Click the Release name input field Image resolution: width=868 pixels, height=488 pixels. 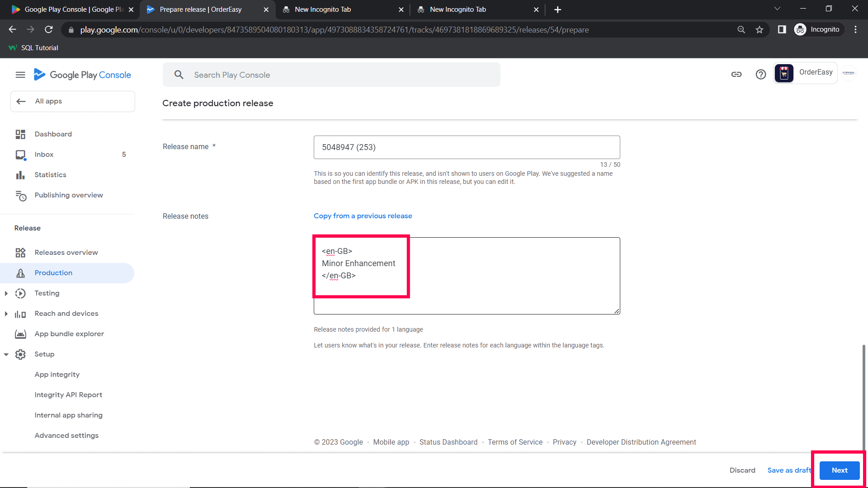click(x=467, y=147)
